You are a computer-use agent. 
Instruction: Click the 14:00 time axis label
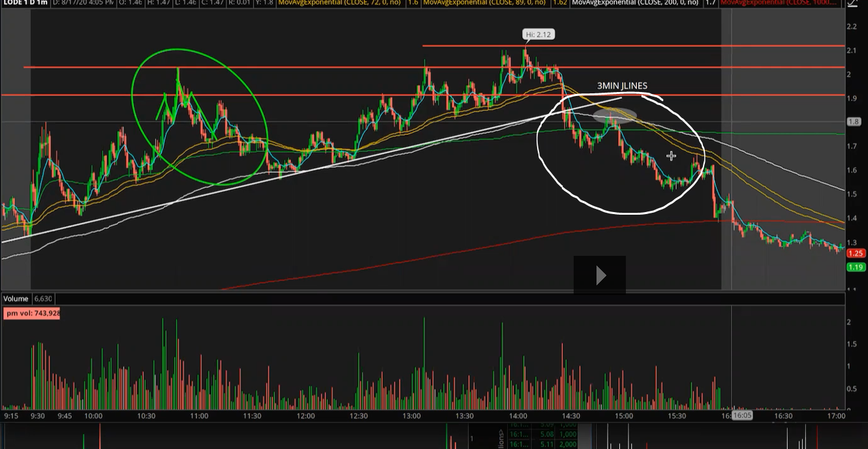(518, 416)
